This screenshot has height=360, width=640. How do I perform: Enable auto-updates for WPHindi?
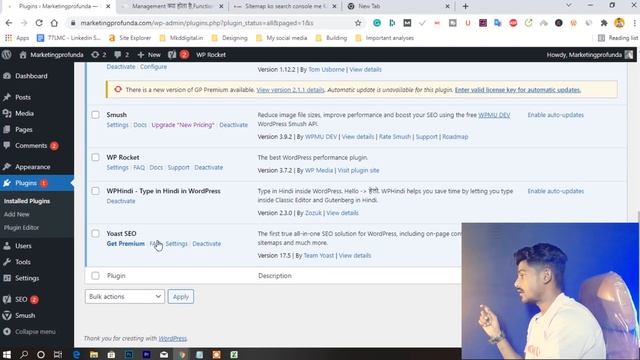click(x=556, y=191)
